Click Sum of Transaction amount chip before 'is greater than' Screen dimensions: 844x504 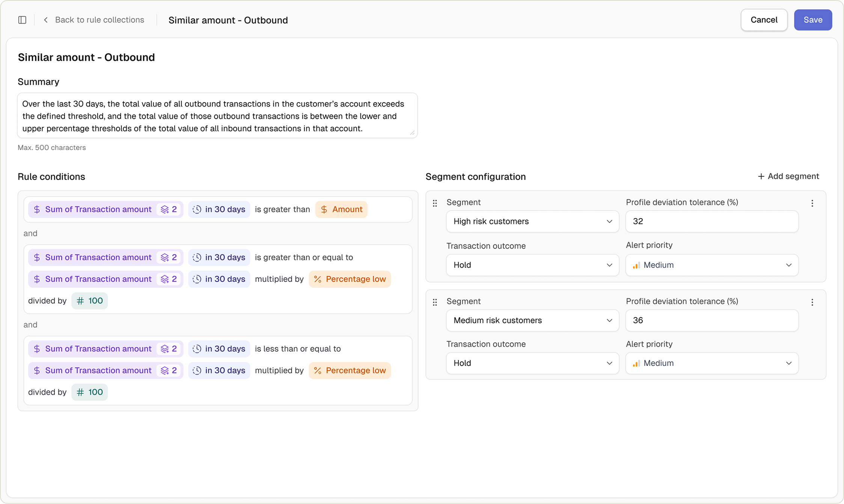tap(105, 209)
